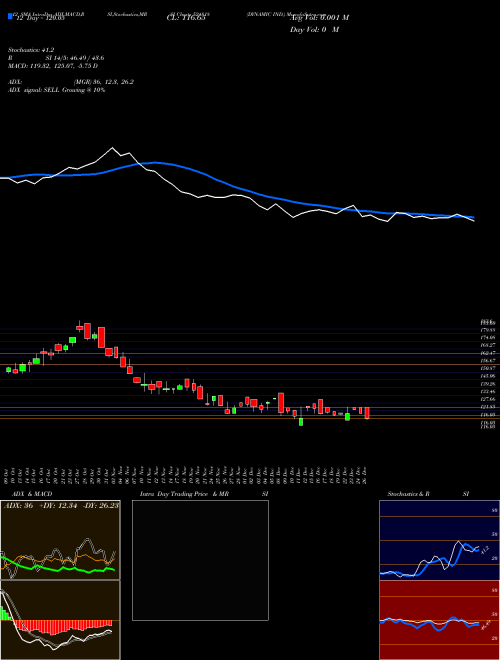Click the 156.67 price axis label
The image size is (500, 660).
(x=488, y=361)
